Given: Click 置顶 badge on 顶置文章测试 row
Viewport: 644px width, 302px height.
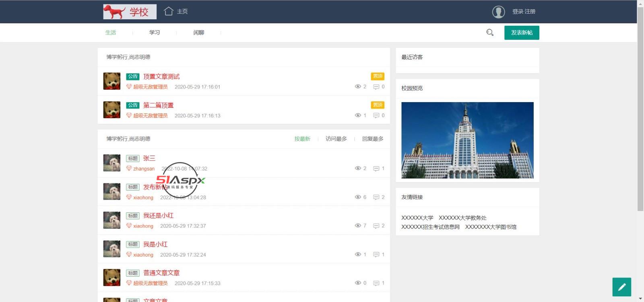Looking at the screenshot, I should pos(378,76).
